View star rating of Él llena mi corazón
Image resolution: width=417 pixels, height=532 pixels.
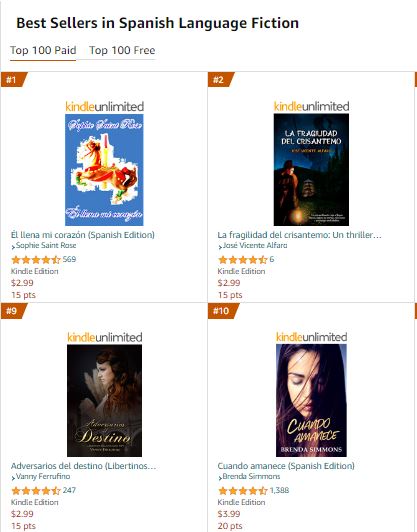[x=36, y=260]
